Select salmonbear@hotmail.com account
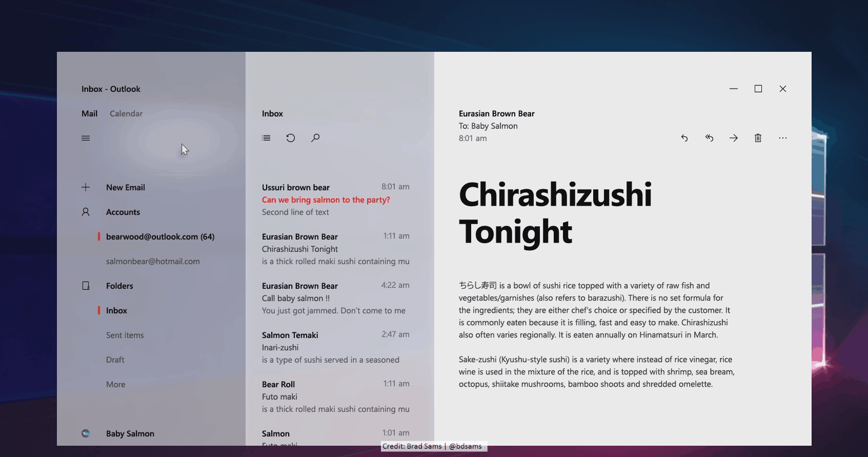 point(153,261)
